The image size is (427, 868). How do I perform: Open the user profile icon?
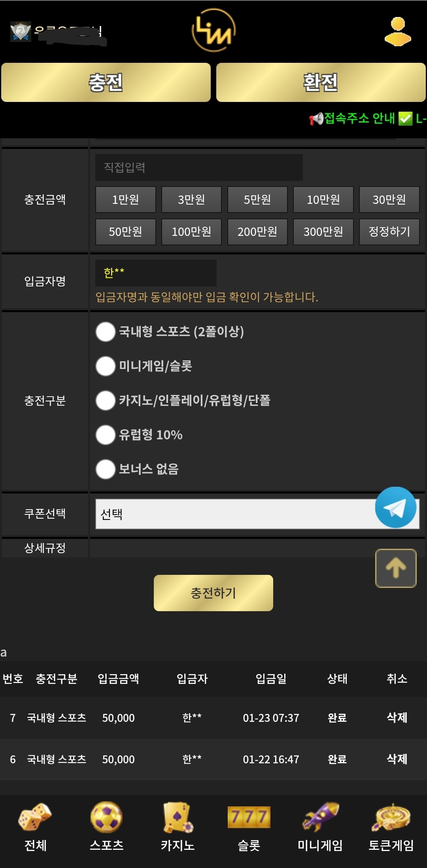pos(397,32)
